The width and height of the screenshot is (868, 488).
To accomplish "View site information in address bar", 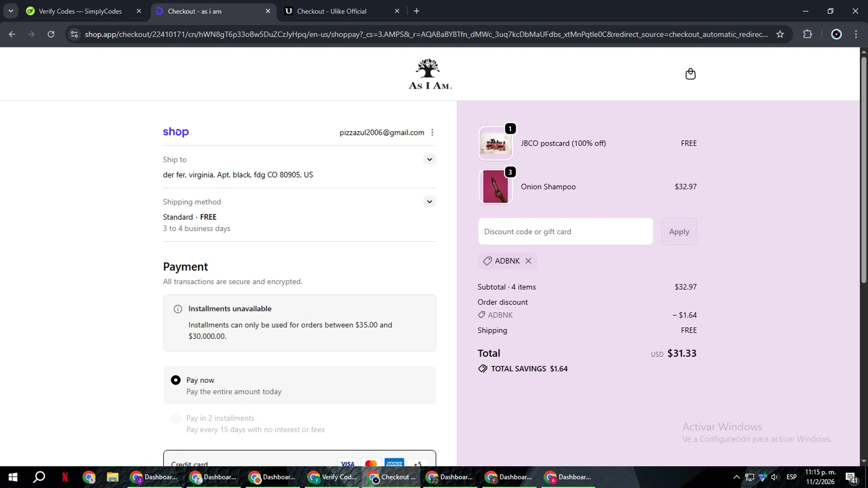I will (x=74, y=34).
